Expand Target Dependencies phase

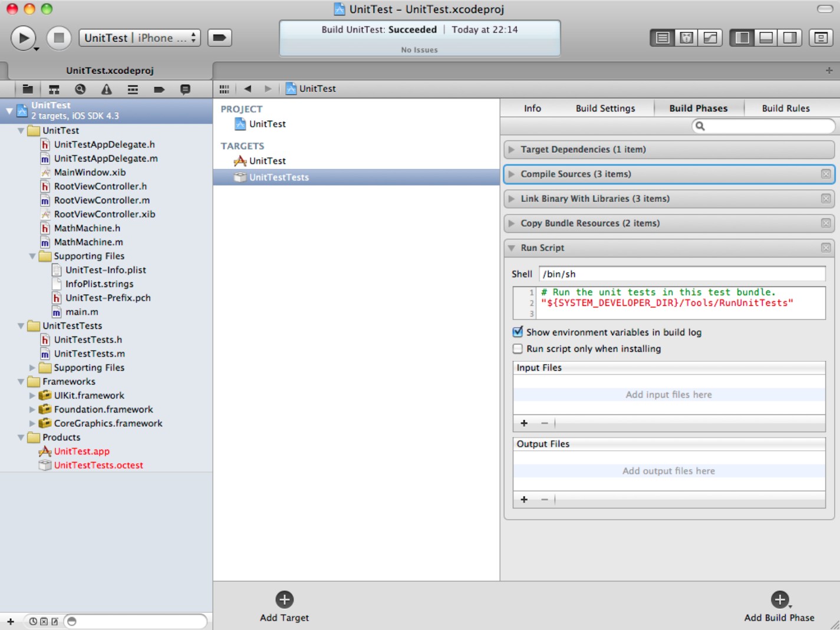pos(512,150)
